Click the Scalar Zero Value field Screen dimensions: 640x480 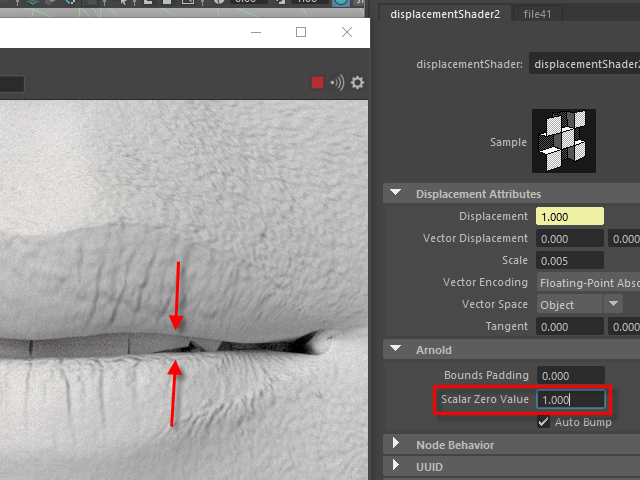[570, 400]
